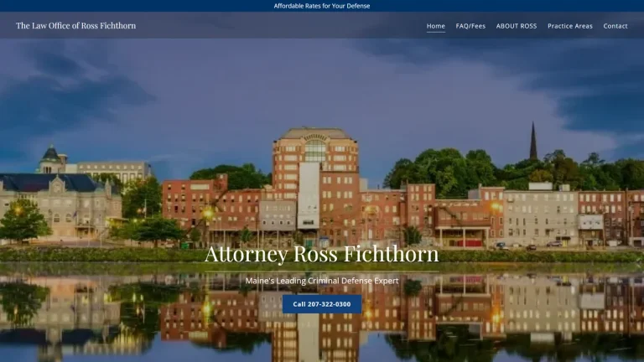Open the Home menu item

435,26
